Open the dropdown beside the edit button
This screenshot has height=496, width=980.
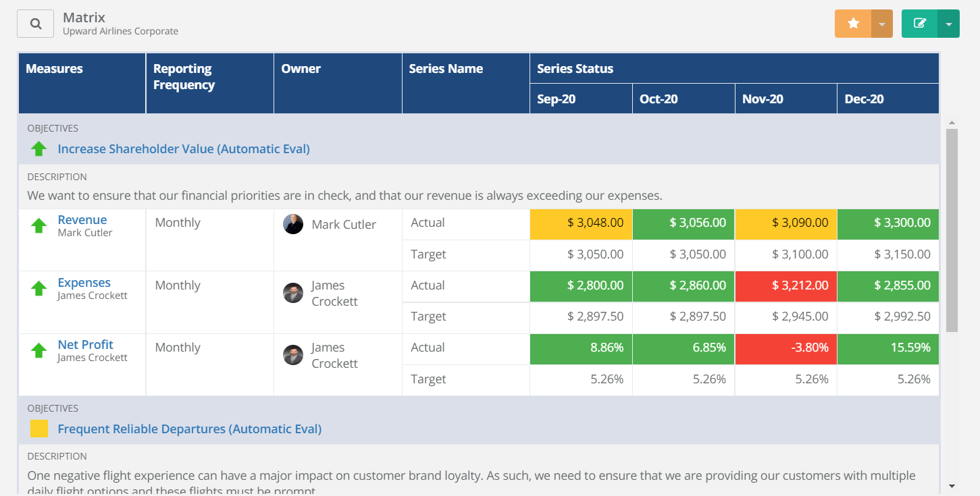pos(948,23)
